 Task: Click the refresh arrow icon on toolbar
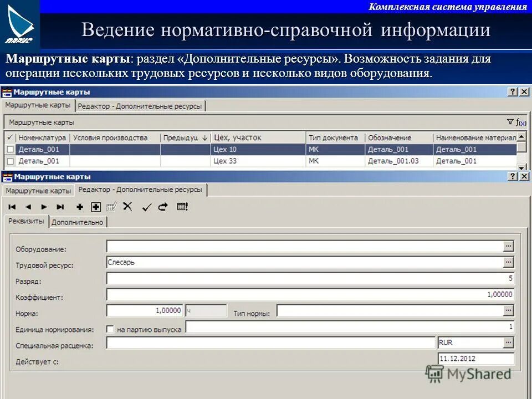[163, 207]
